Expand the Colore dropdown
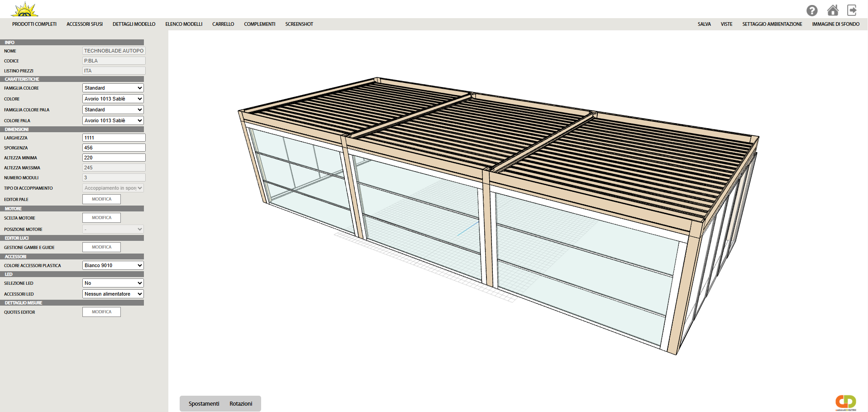 coord(113,99)
